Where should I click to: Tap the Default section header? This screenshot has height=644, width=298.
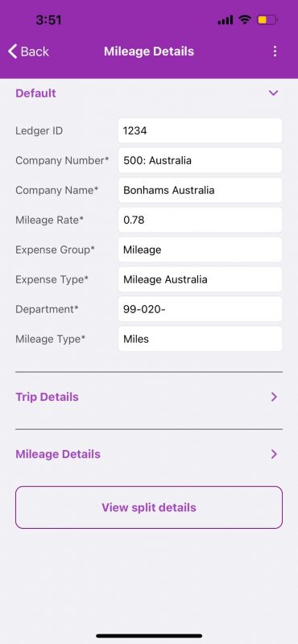click(35, 93)
